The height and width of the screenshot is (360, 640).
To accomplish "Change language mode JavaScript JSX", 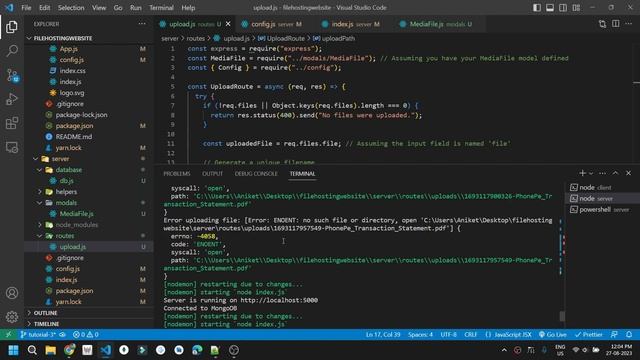I will (x=509, y=335).
